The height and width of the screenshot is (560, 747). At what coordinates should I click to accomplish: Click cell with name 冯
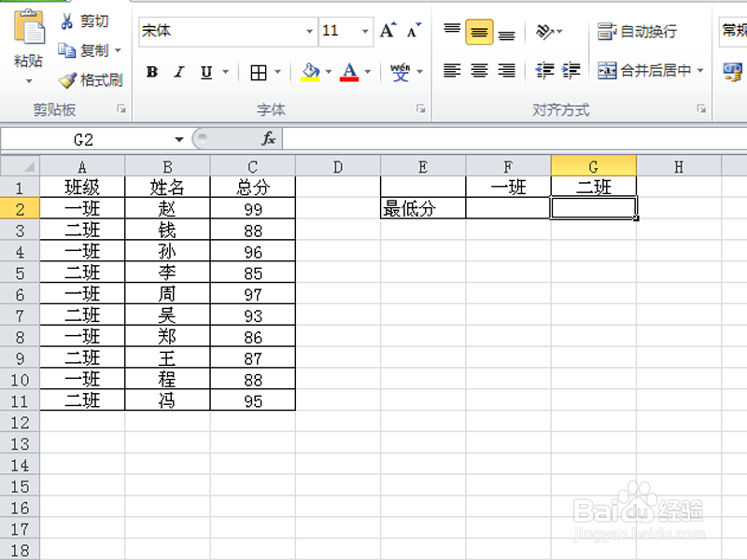tap(167, 401)
